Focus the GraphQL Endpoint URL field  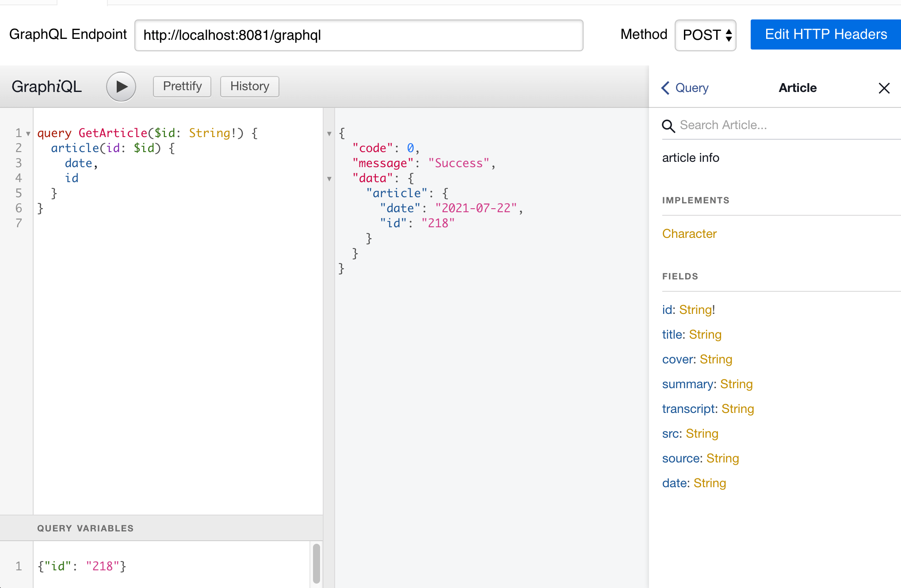coord(359,35)
